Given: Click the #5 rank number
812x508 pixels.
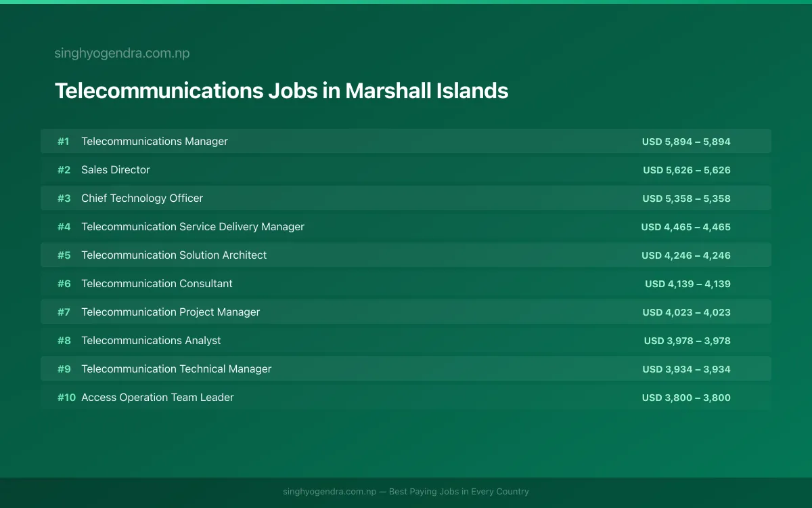Looking at the screenshot, I should (64, 255).
